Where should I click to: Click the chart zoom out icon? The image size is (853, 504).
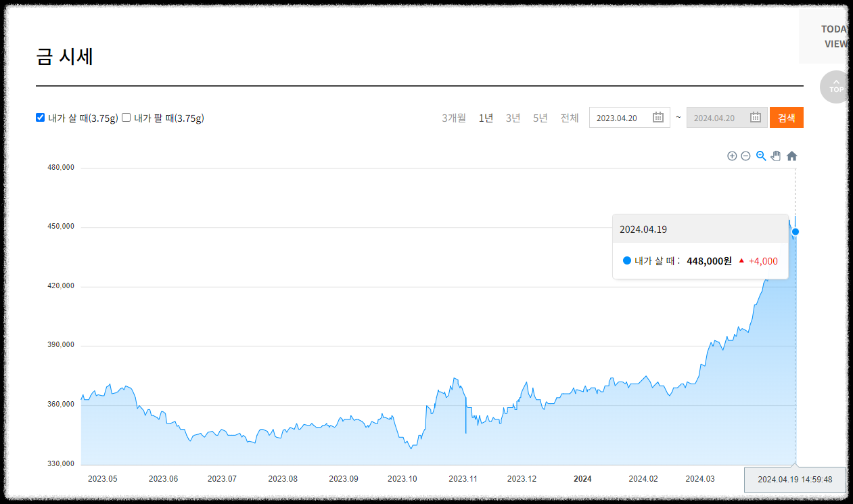click(x=745, y=156)
